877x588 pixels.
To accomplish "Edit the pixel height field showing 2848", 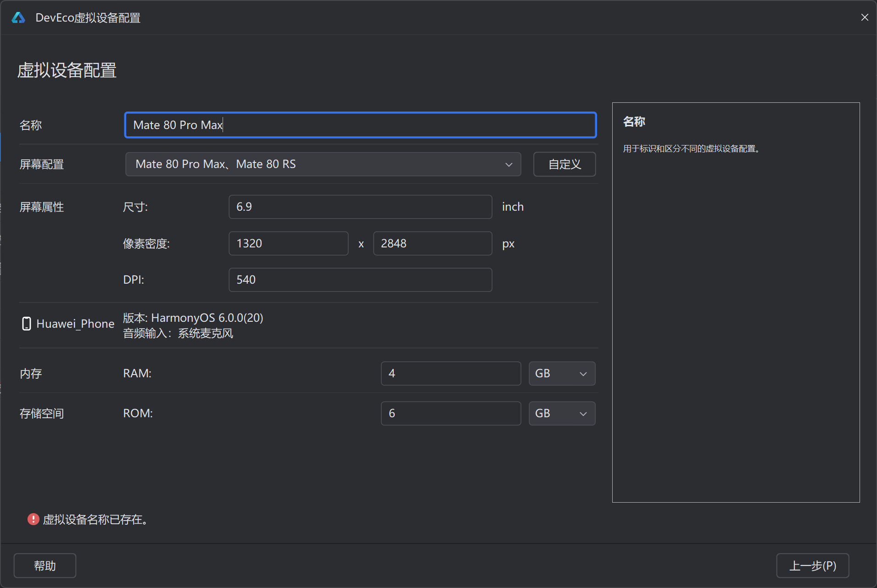I will (433, 243).
